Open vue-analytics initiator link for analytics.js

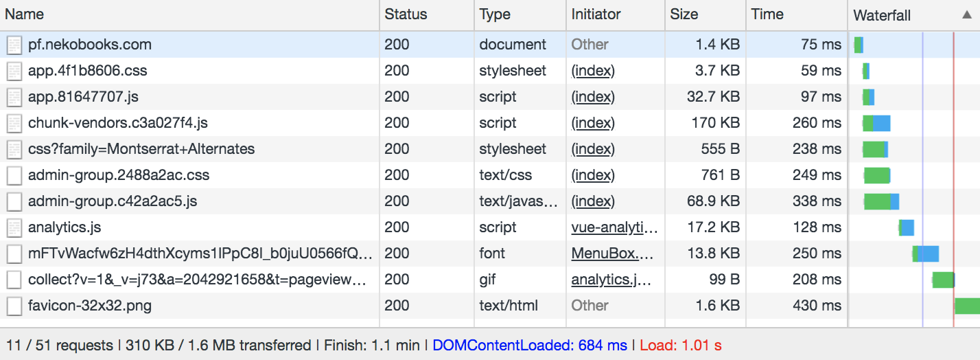click(x=614, y=227)
